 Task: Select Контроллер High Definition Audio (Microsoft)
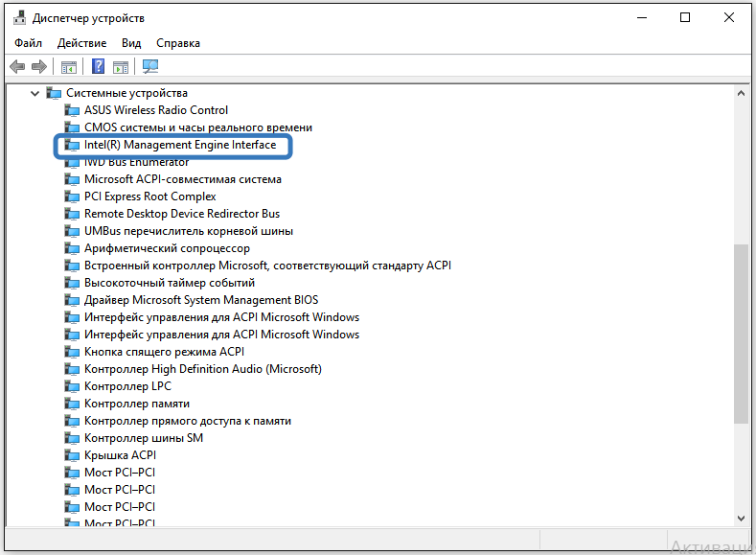[203, 369]
